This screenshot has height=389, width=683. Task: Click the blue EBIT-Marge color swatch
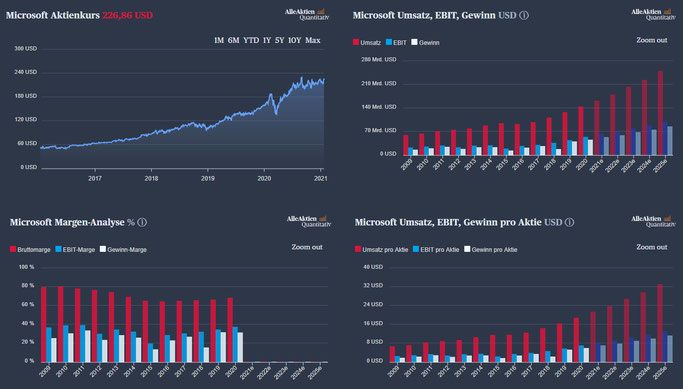pos(58,249)
